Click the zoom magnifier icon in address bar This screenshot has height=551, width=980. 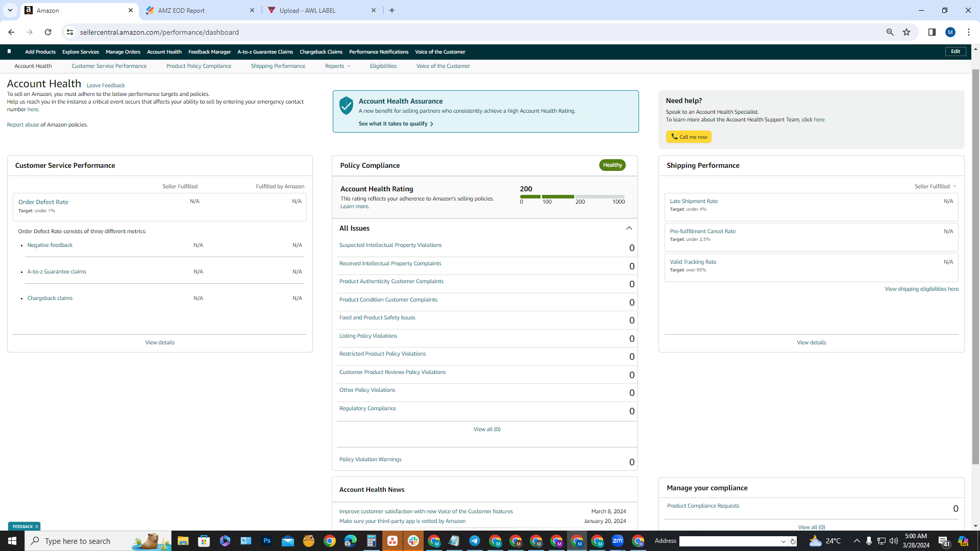coord(890,32)
